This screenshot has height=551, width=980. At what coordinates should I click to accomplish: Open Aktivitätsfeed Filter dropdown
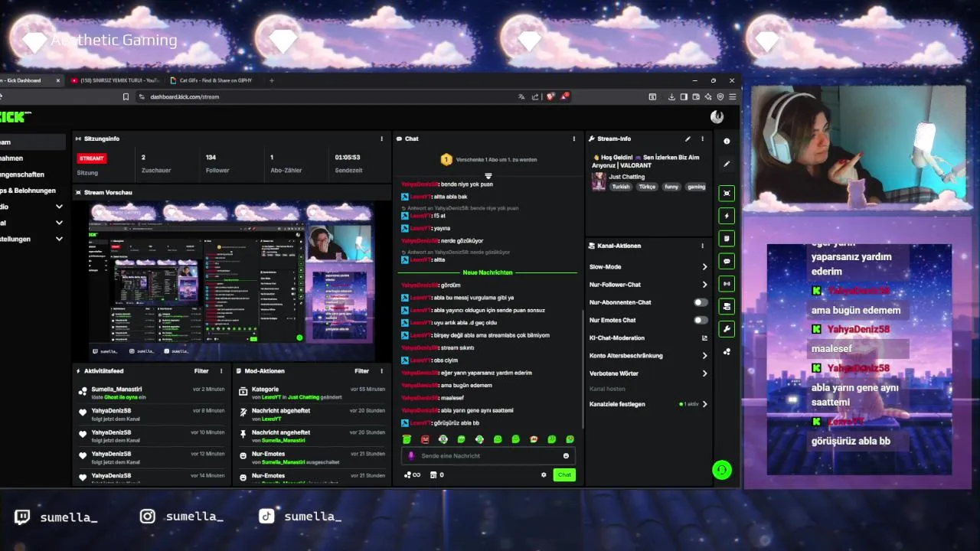coord(201,371)
